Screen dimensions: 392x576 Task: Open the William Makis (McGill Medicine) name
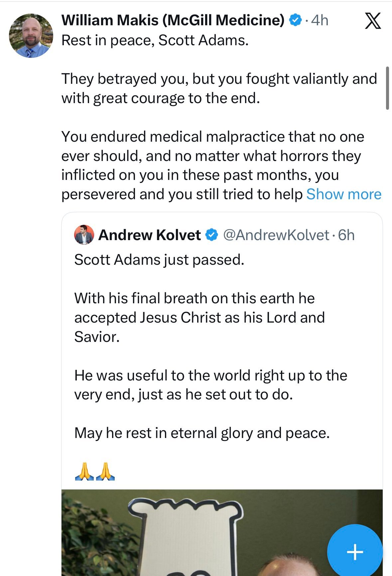point(173,20)
